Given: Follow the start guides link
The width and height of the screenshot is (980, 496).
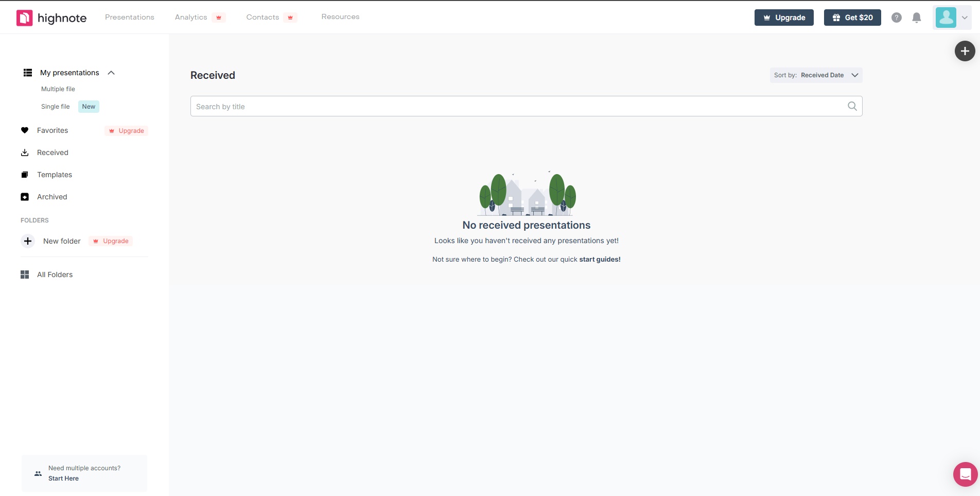Looking at the screenshot, I should 600,259.
